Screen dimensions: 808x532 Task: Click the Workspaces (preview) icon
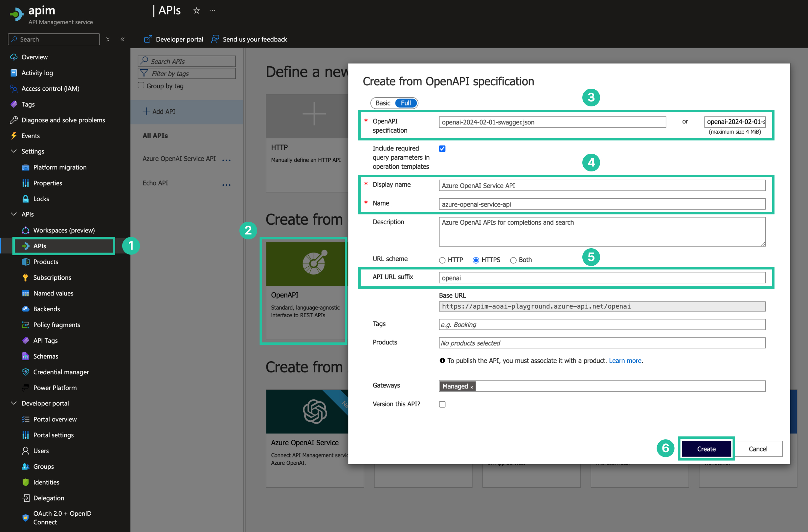pos(26,230)
